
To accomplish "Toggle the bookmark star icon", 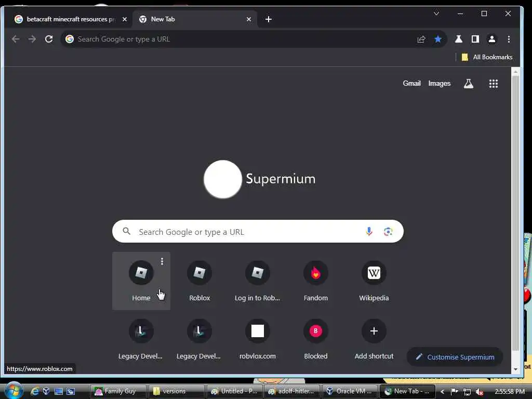I will 437,39.
